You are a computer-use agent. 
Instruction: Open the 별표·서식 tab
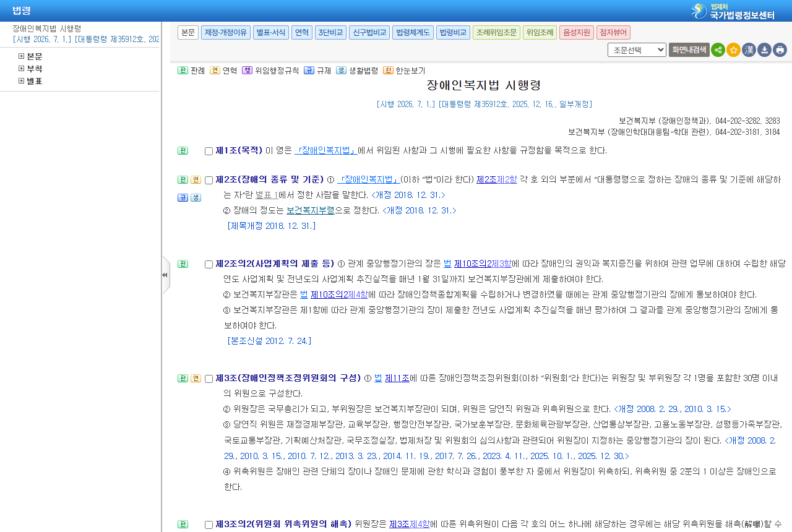point(271,33)
